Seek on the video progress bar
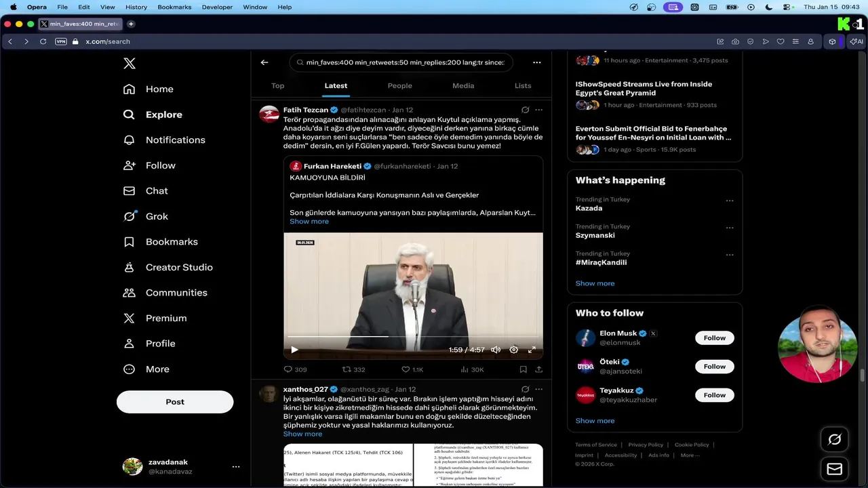Image resolution: width=868 pixels, height=488 pixels. [413, 336]
